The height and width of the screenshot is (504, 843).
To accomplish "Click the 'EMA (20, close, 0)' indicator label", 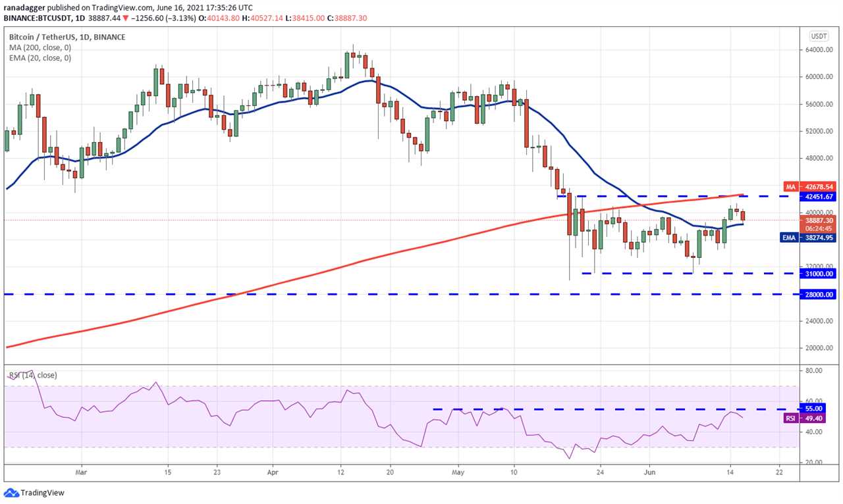I will coord(40,58).
